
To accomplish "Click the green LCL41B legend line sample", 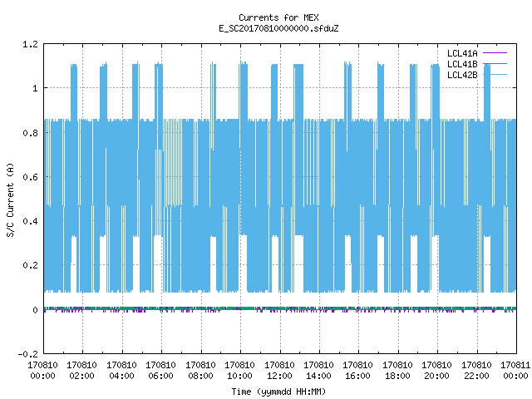I will (x=495, y=63).
